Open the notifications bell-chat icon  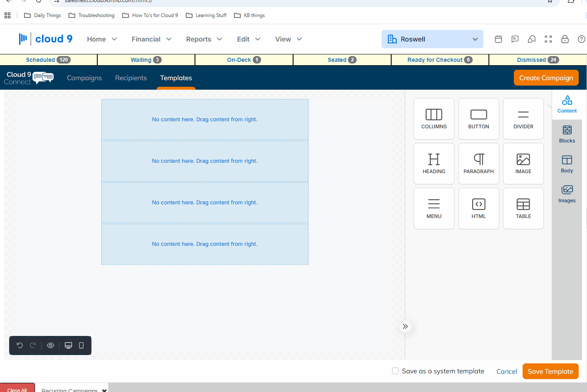click(532, 39)
